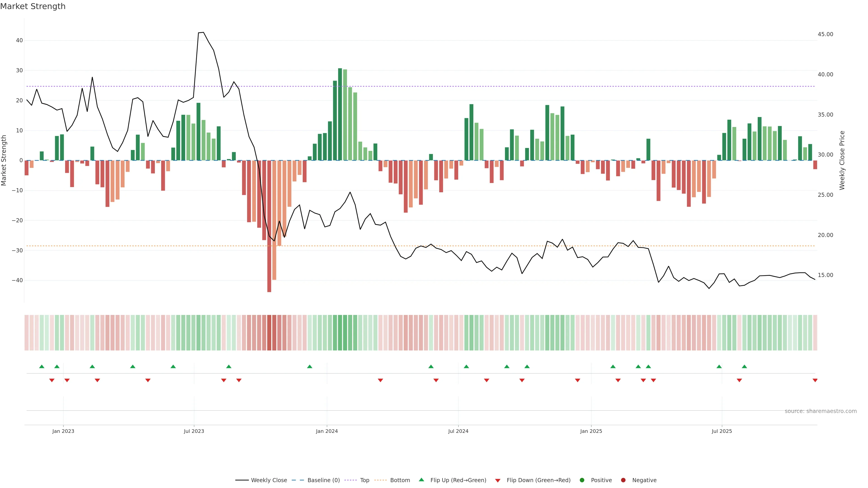Image resolution: width=868 pixels, height=488 pixels.
Task: Click the darkest red heatmap strip cell
Action: tap(269, 332)
